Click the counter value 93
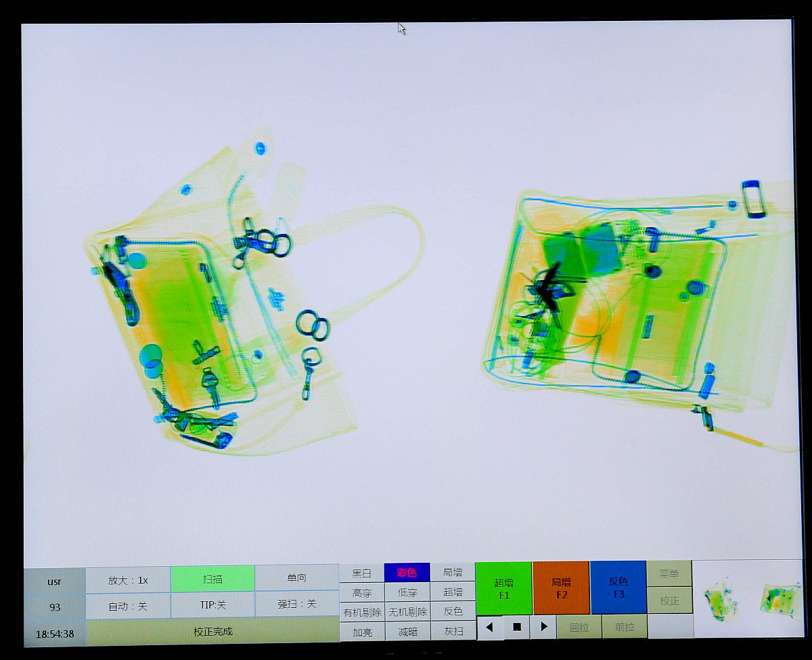The image size is (812, 660). coord(55,607)
